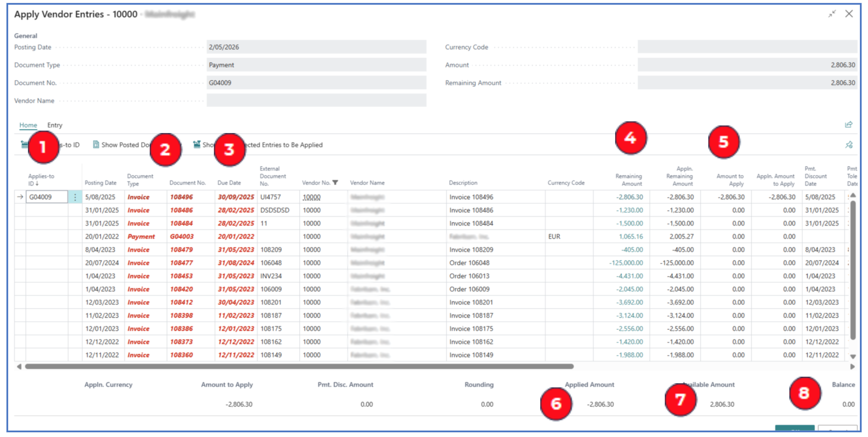868x437 pixels.
Task: Click the horizontal scrollbar under the entries grid
Action: (299, 366)
